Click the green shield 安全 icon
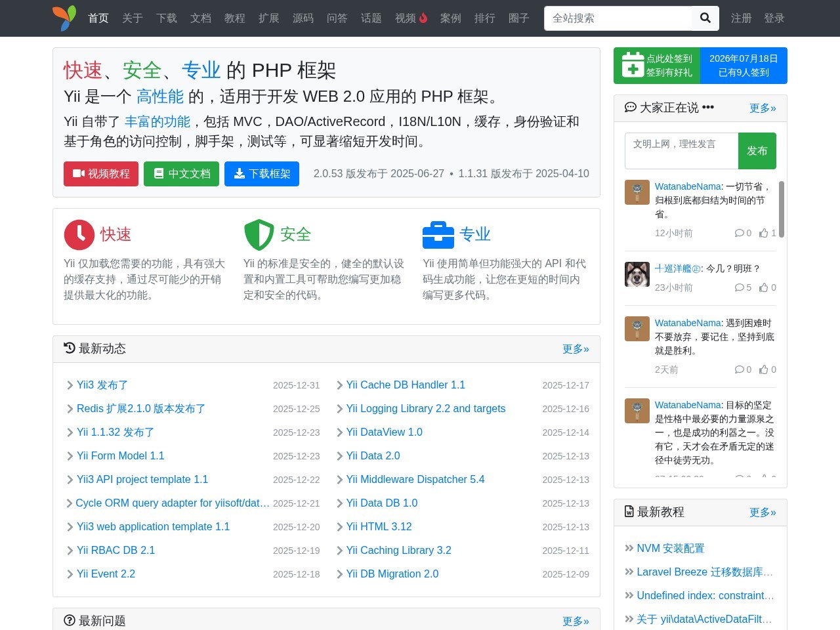 pyautogui.click(x=259, y=235)
